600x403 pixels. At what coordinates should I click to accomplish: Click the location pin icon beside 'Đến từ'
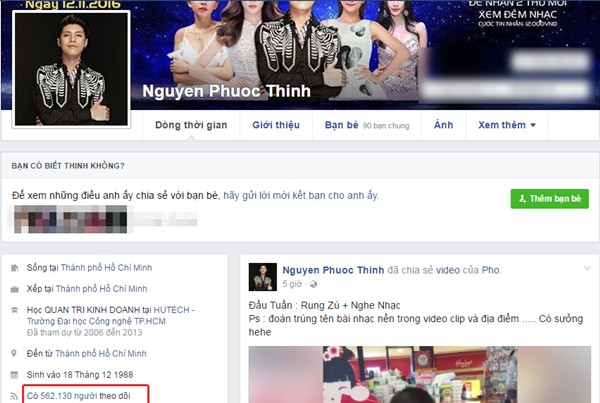point(14,353)
